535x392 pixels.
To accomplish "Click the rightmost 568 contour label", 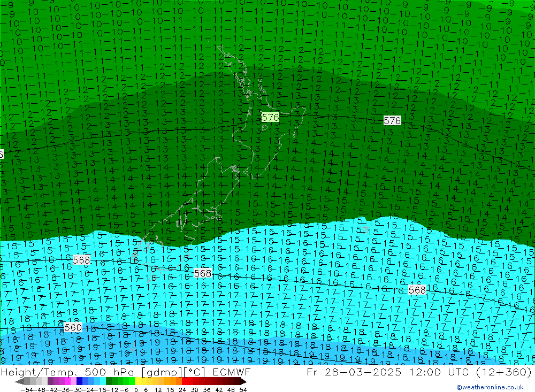I will [x=417, y=290].
